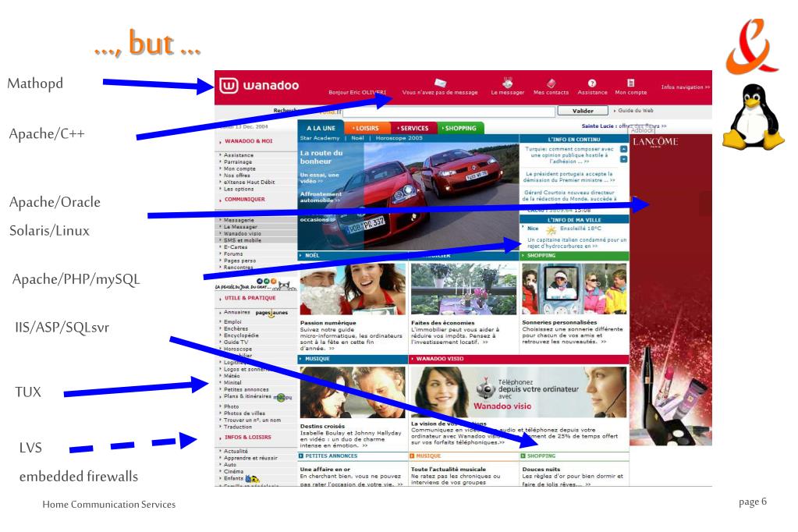
Task: Open the Sainte Lucie offrez des fleurs link
Action: 624,126
